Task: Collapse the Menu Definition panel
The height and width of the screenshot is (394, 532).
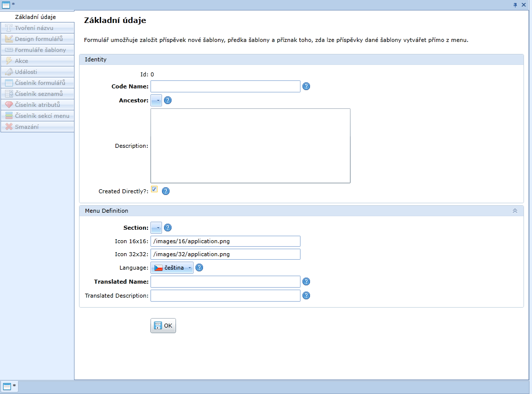Action: tap(514, 211)
